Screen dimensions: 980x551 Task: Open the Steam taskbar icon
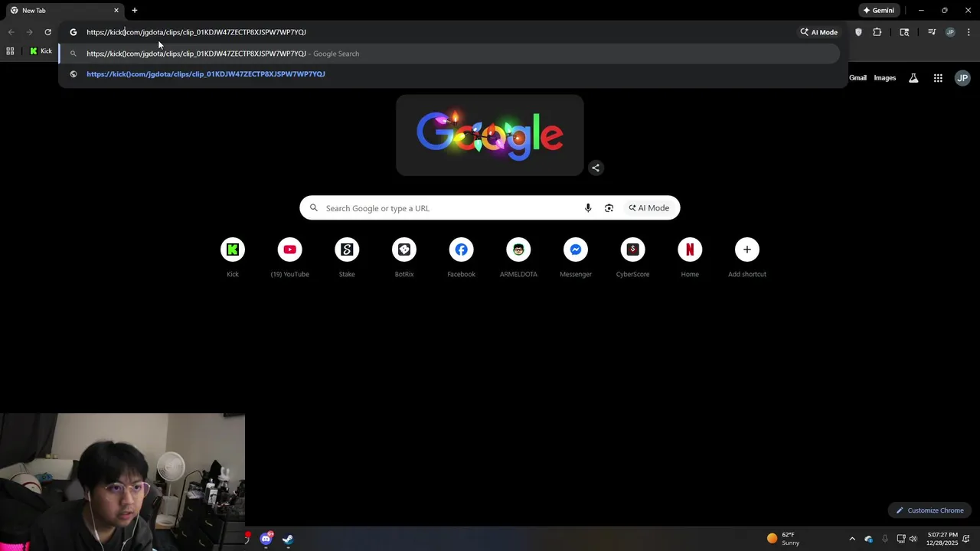click(x=288, y=539)
